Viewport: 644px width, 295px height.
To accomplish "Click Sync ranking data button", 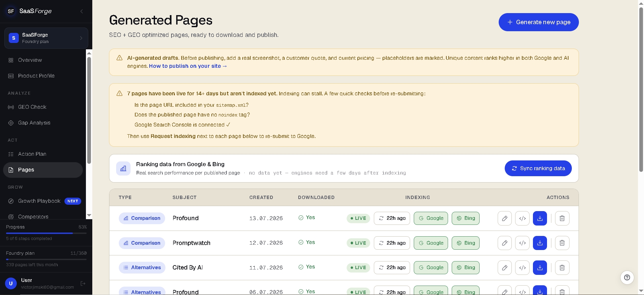I will 538,168.
